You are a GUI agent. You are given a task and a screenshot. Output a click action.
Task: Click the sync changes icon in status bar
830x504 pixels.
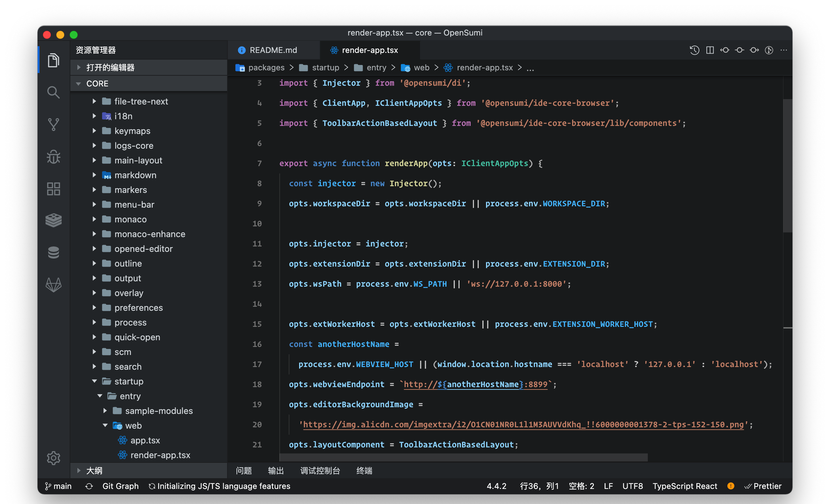pos(89,486)
